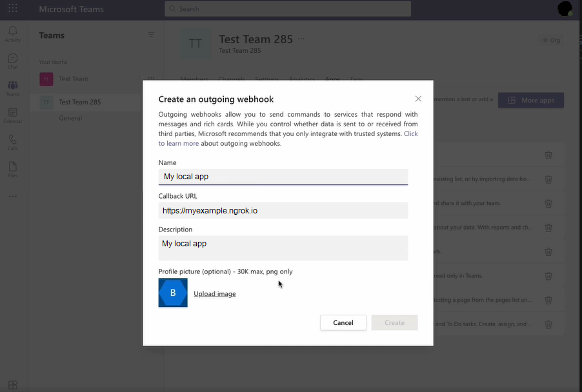Screen dimensions: 582x392
Task: Click the webhook profile picture thumbnail
Action: (173, 293)
